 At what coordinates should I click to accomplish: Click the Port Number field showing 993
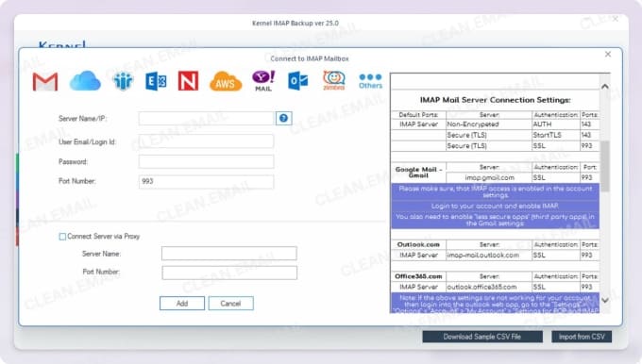(206, 182)
